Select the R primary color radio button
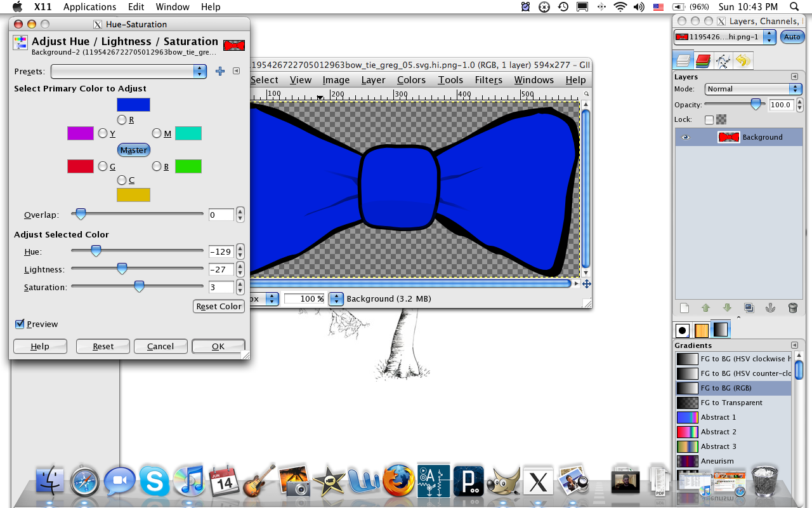Image resolution: width=812 pixels, height=508 pixels. pos(122,119)
